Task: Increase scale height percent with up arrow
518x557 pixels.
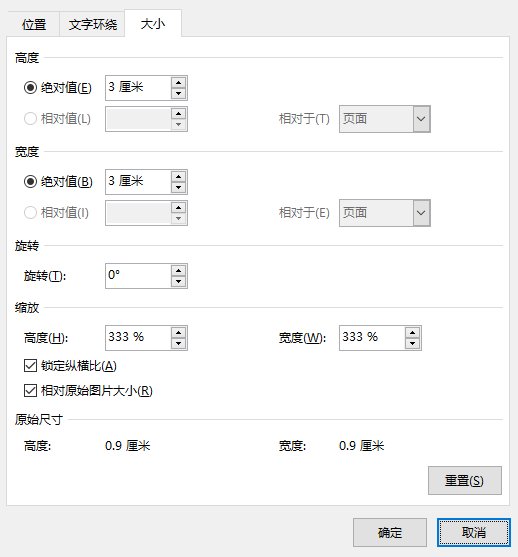Action: click(178, 332)
